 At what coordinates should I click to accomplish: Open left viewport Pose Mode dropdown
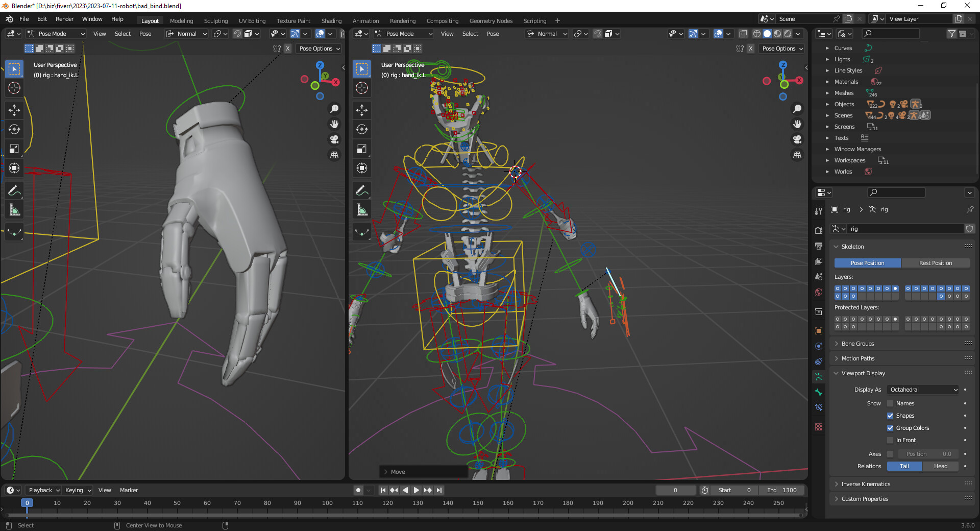[55, 34]
